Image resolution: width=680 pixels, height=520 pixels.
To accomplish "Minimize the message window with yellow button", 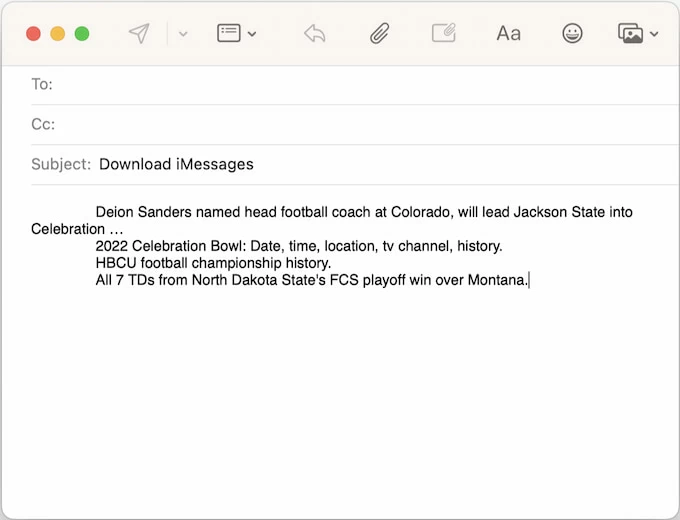I will (58, 33).
